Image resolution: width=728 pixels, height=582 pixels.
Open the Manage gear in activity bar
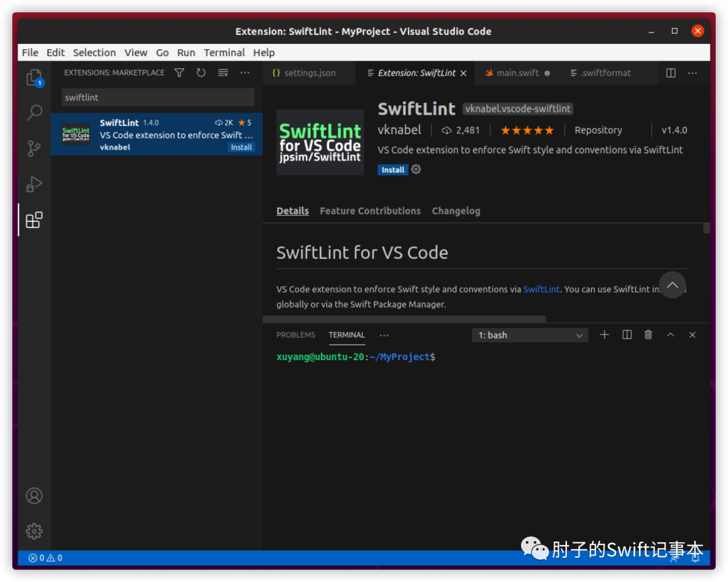click(x=34, y=531)
